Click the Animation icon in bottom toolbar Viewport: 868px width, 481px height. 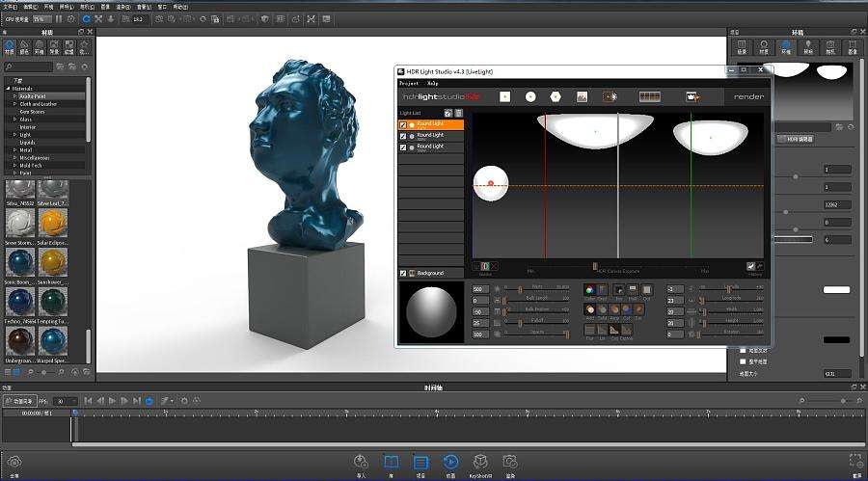[449, 464]
